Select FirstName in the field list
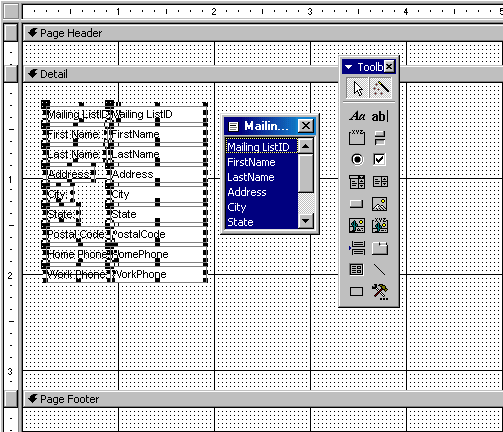This screenshot has height=432, width=503. point(261,162)
